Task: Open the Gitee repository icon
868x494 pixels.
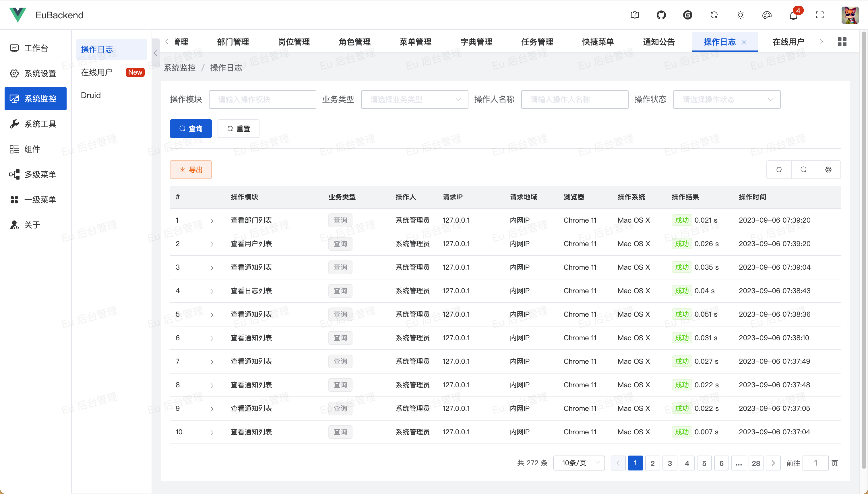Action: pyautogui.click(x=687, y=15)
